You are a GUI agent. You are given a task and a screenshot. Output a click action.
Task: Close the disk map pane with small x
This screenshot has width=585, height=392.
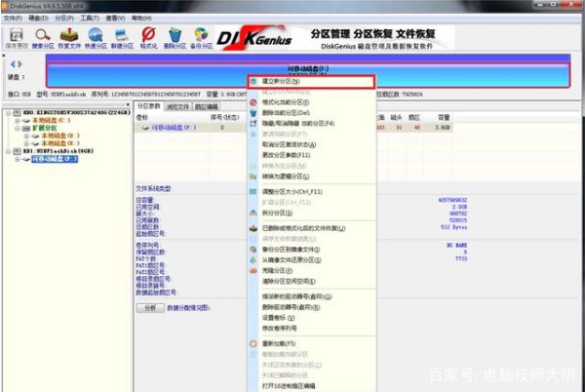click(4, 56)
